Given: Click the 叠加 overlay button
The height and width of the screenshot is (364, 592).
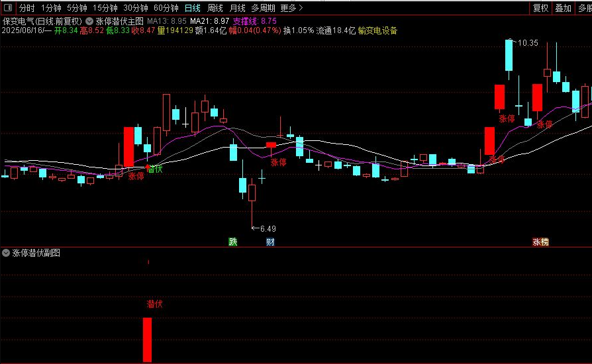Looking at the screenshot, I should coord(563,8).
